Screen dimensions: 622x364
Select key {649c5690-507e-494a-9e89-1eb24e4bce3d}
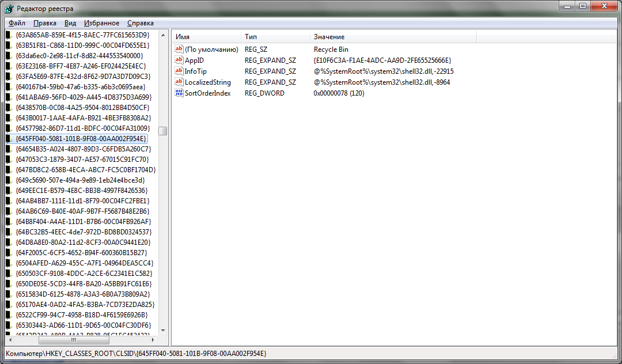click(81, 180)
